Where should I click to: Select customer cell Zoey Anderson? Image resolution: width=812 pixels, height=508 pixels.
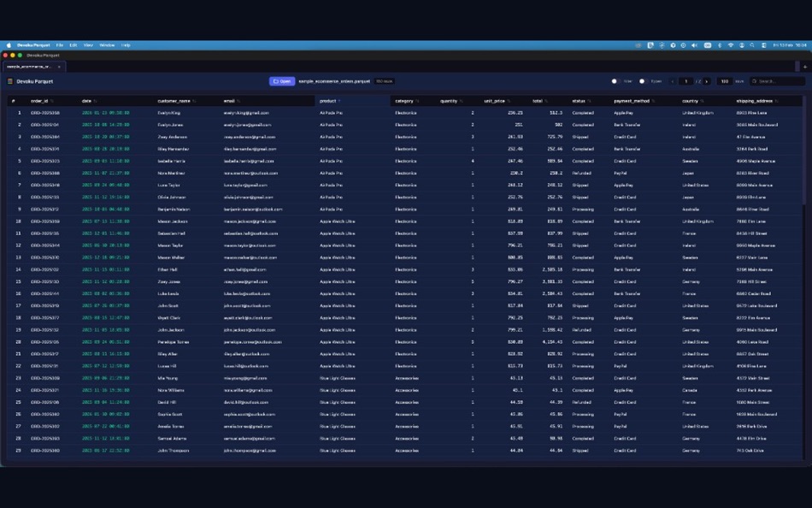[x=173, y=137]
